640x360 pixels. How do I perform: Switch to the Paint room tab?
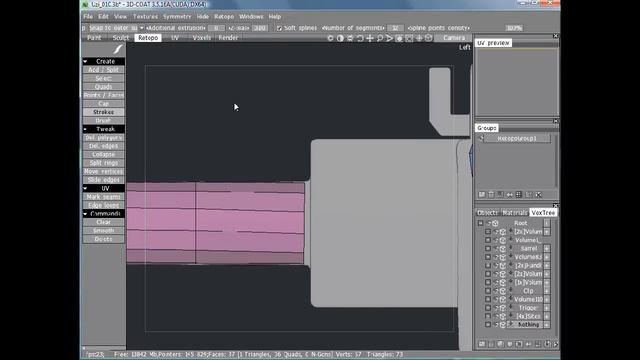click(x=94, y=38)
